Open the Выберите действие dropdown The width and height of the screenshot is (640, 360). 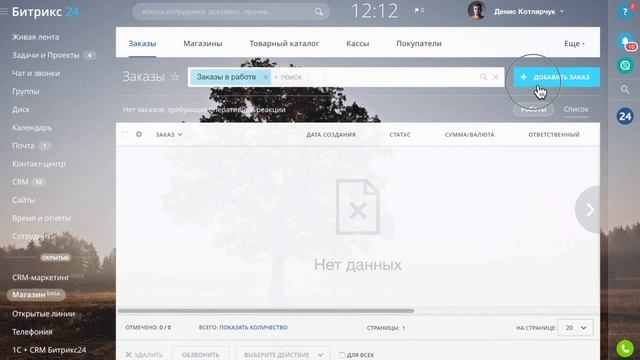pos(283,354)
